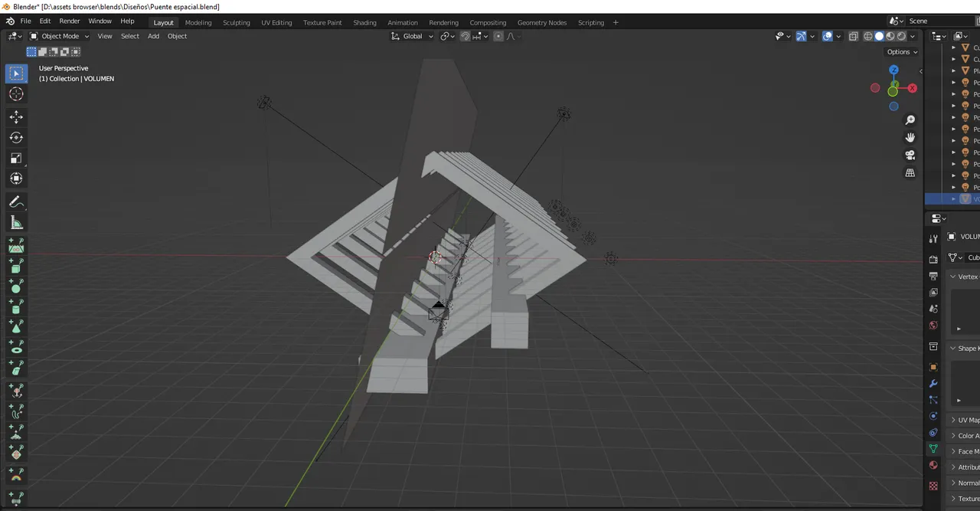Open the viewport Add menu

[153, 36]
